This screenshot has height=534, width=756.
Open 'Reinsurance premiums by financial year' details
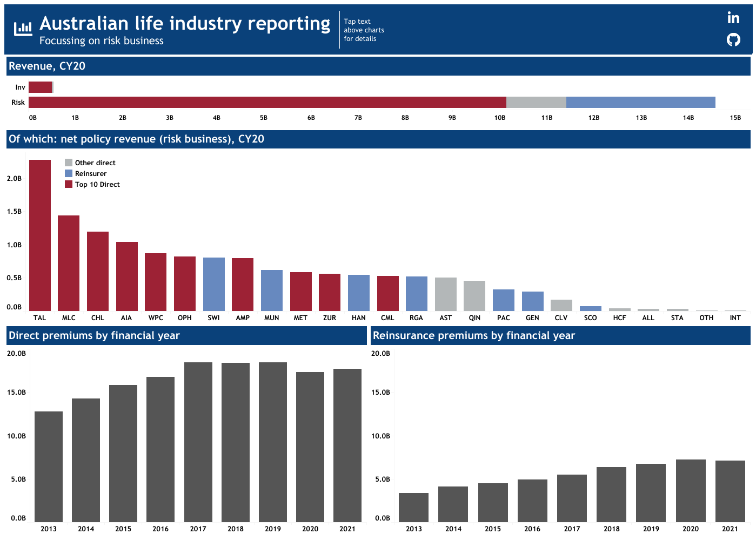(x=473, y=336)
